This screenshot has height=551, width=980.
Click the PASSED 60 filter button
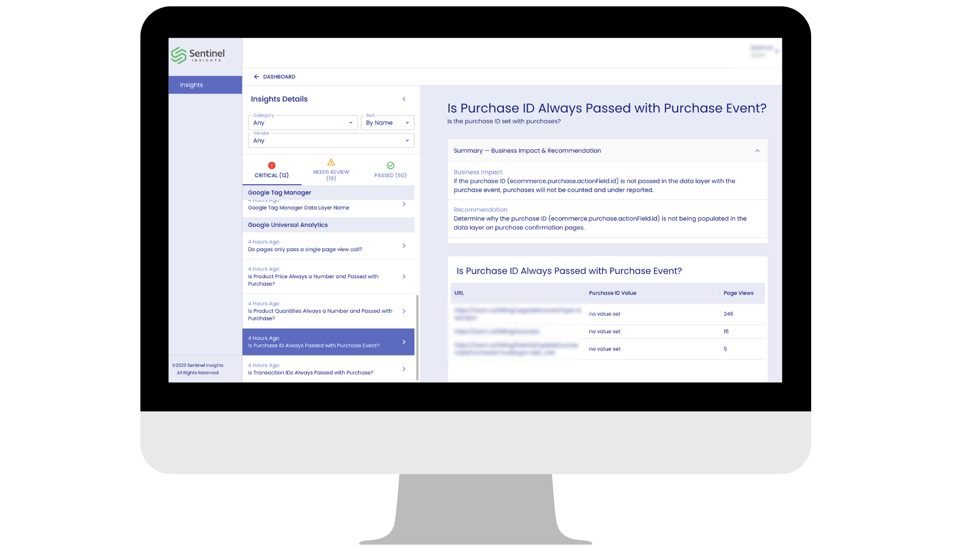click(x=390, y=170)
